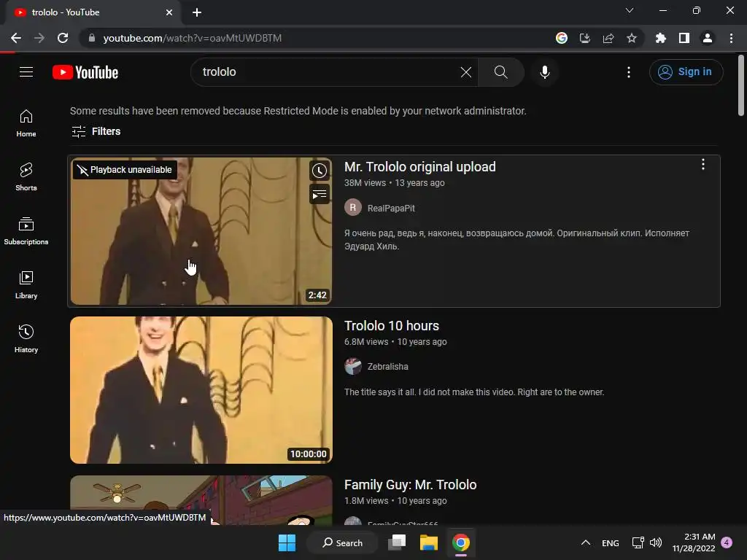Screen dimensions: 747x560
Task: Click install app icon in address bar
Action: pos(585,38)
